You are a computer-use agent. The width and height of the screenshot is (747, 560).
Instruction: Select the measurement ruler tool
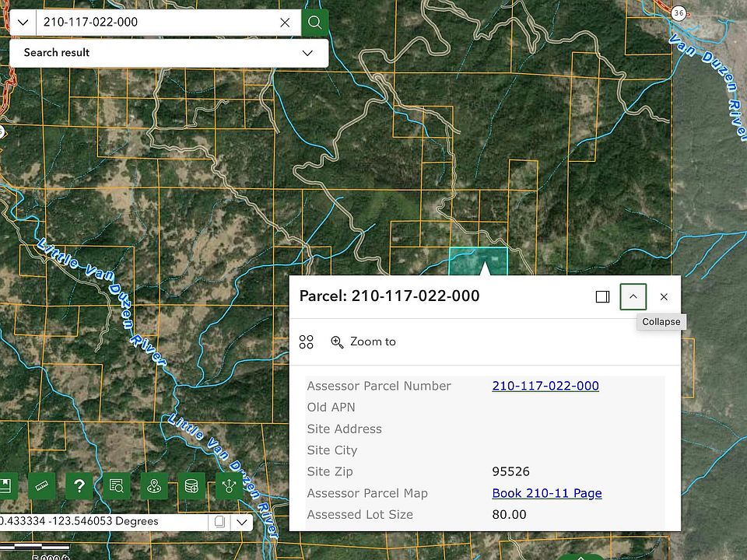pos(42,485)
